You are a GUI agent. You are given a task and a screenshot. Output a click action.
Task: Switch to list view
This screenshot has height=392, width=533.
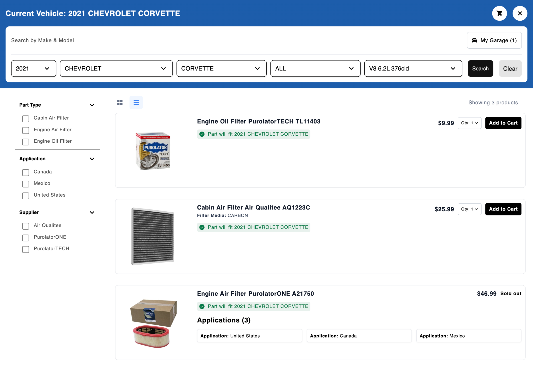136,103
